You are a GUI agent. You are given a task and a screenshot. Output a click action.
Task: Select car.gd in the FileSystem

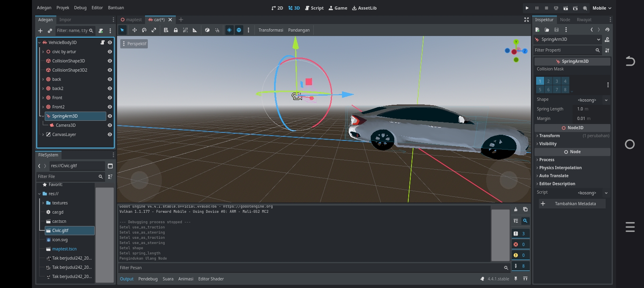point(58,212)
